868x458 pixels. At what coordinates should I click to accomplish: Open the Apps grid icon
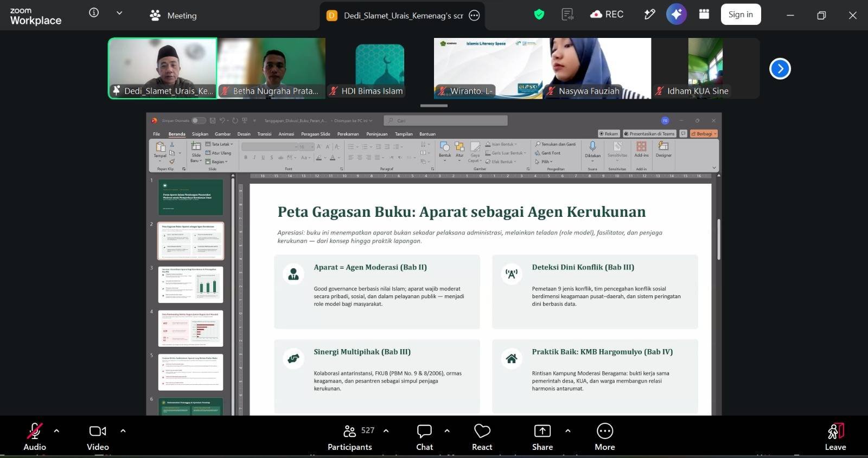[704, 15]
